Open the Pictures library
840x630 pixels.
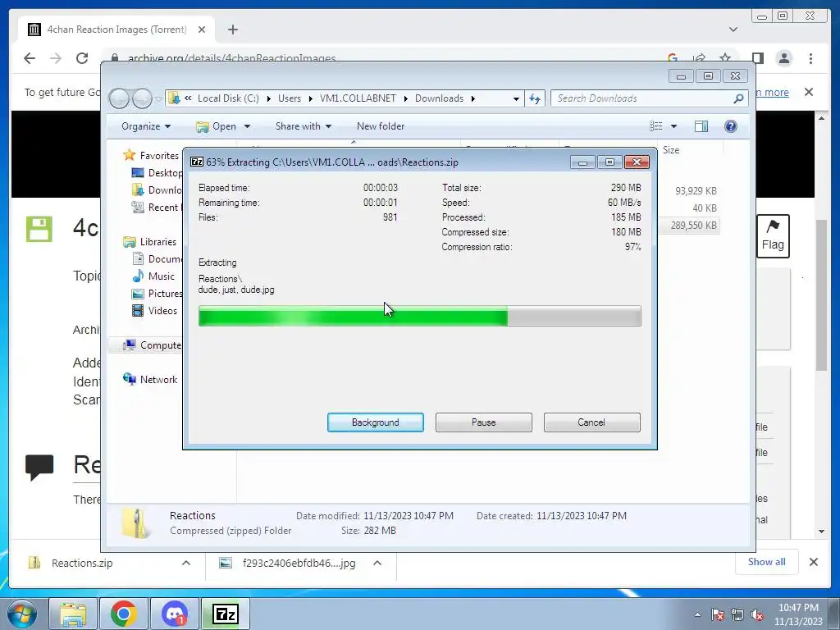click(x=165, y=294)
